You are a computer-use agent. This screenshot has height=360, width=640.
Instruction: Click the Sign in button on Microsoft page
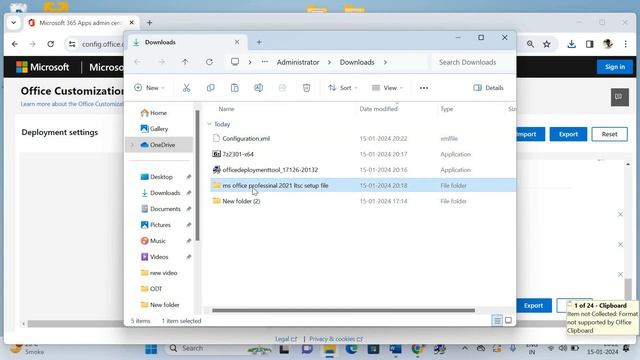click(x=615, y=67)
